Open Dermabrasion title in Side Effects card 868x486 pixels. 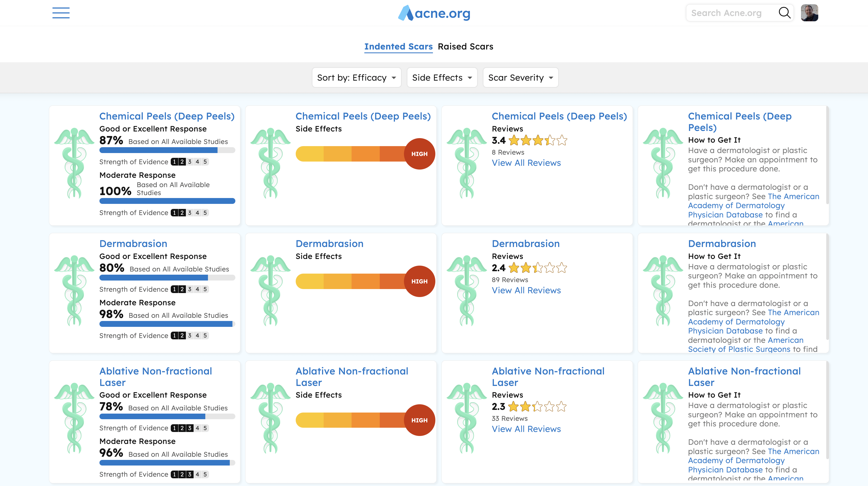[x=329, y=244]
